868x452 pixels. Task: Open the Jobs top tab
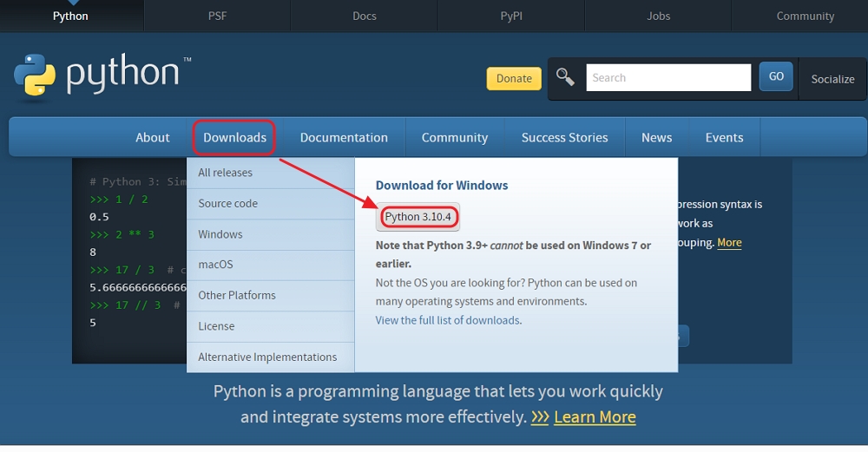[x=658, y=16]
